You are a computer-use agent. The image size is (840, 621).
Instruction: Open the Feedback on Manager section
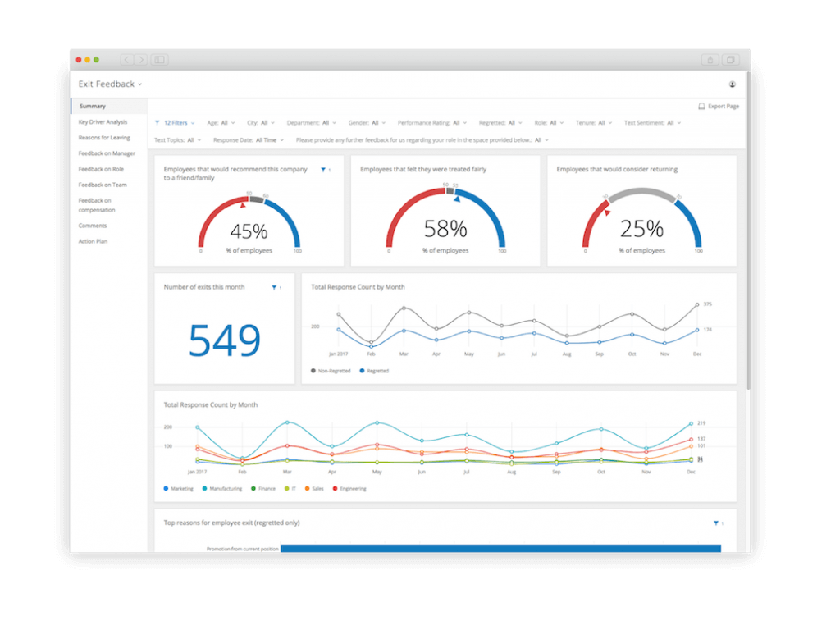pos(107,153)
